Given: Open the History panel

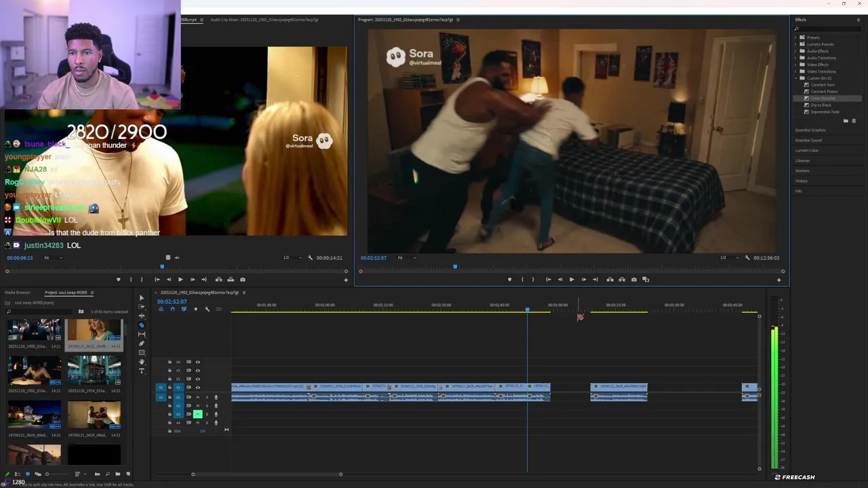Looking at the screenshot, I should tap(802, 181).
